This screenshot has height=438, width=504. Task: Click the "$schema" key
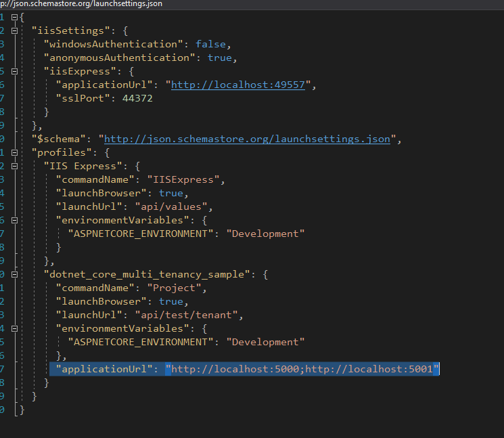click(x=59, y=139)
